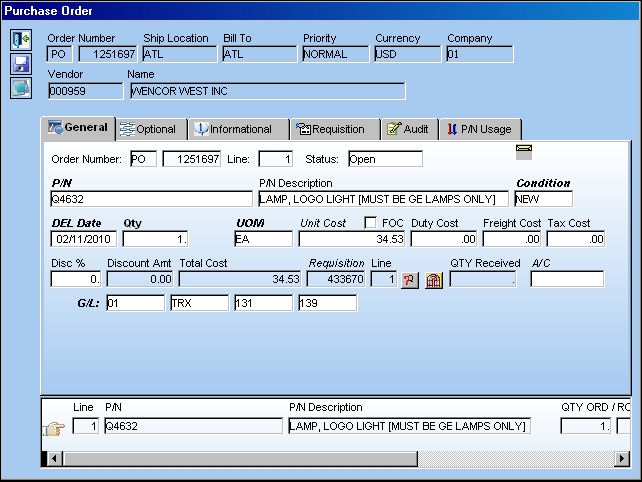Open the Informational tab
Screen dimensions: 642x482
238,129
